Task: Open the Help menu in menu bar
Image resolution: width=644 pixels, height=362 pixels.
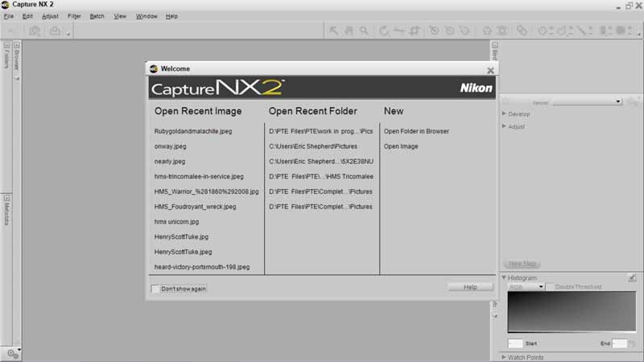Action: click(171, 16)
